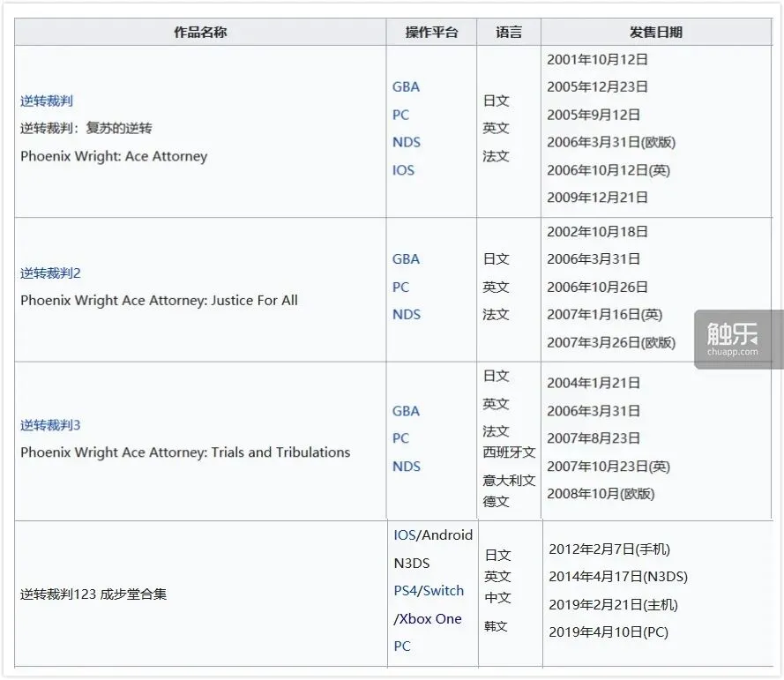Screen dimensions: 784x680
Task: Select the Justice For All English title
Action: click(x=159, y=301)
